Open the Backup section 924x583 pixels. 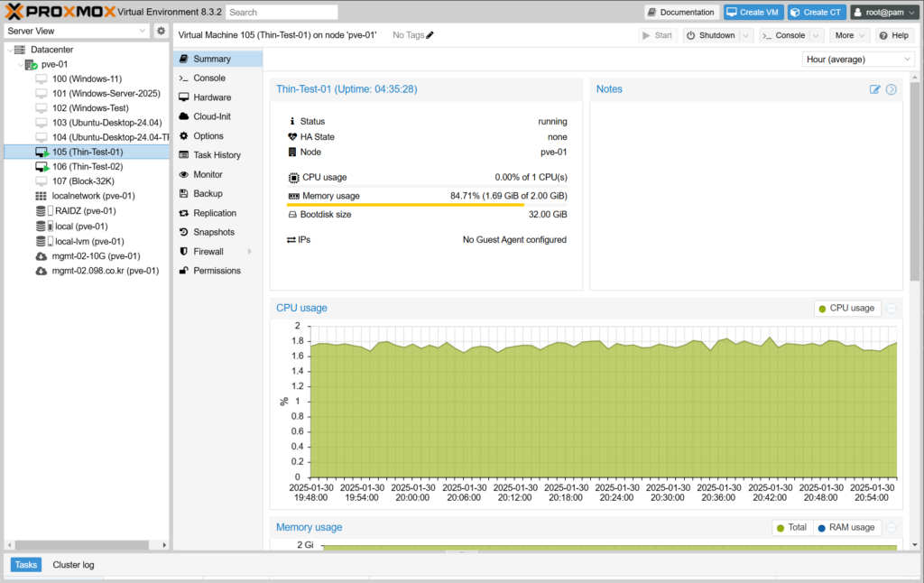208,194
